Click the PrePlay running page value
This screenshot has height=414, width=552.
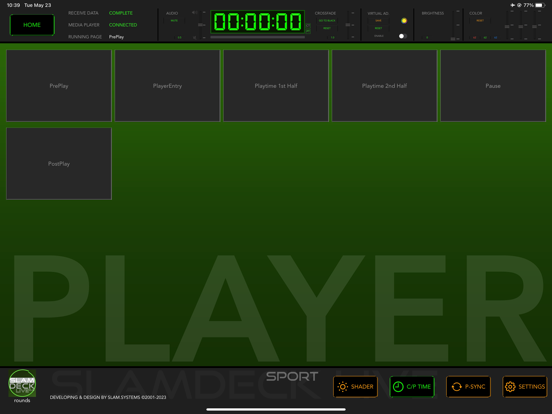pos(116,37)
